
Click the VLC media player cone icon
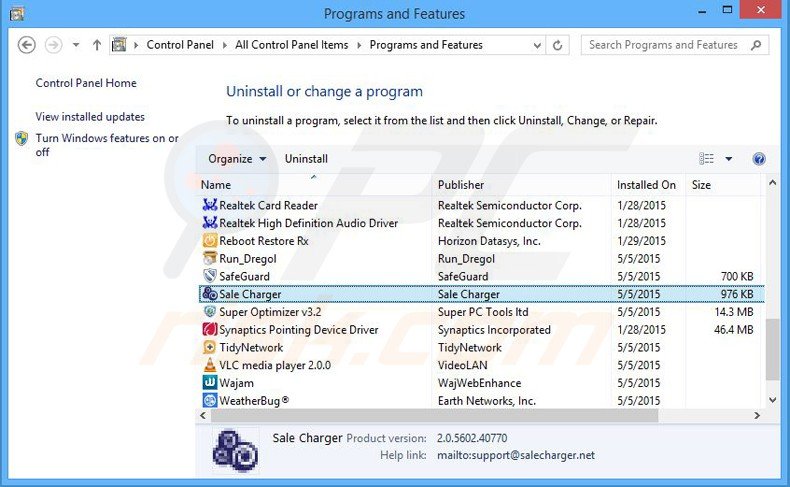click(210, 365)
